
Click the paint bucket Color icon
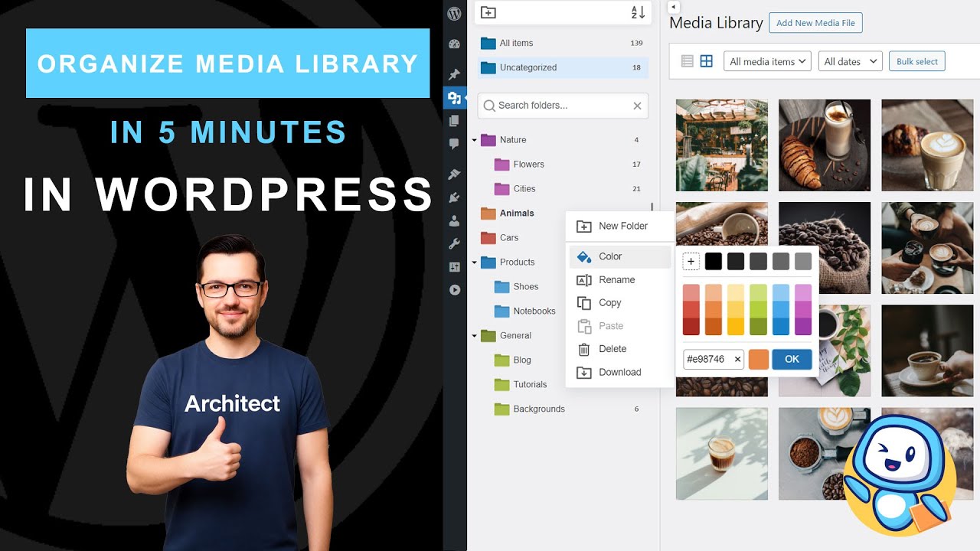(583, 256)
